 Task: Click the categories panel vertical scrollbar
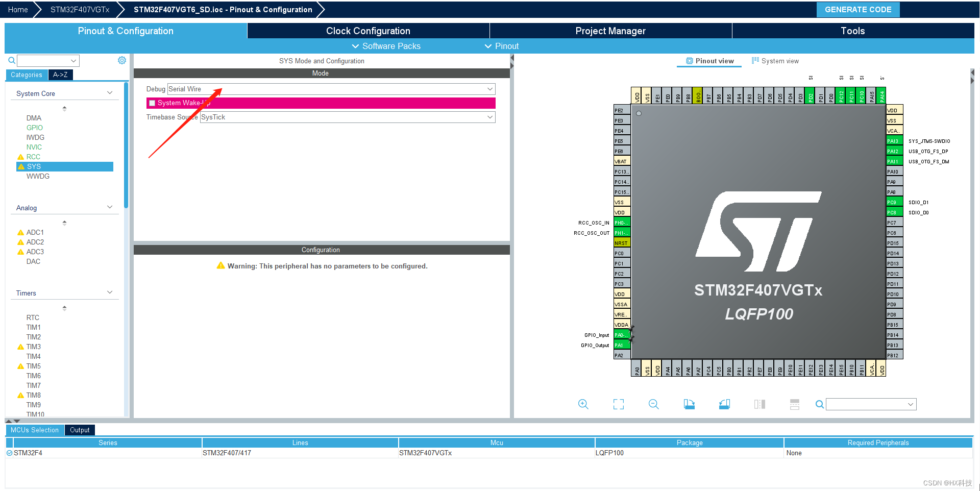point(126,145)
